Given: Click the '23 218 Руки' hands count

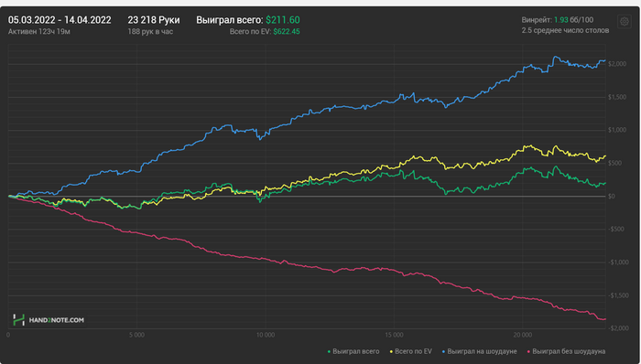Looking at the screenshot, I should pos(154,20).
